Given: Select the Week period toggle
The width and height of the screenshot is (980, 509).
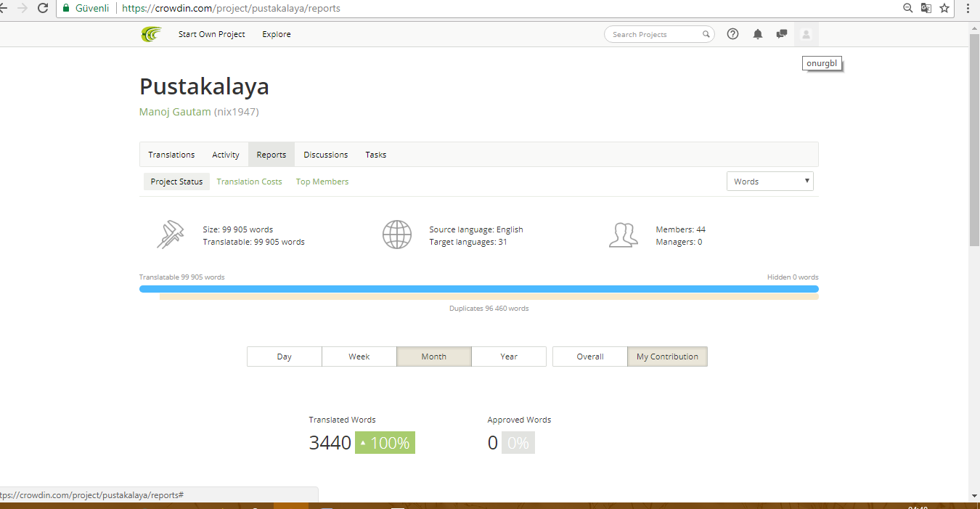Looking at the screenshot, I should [x=359, y=357].
